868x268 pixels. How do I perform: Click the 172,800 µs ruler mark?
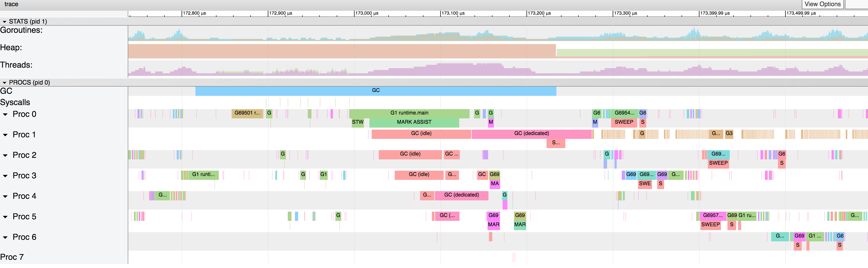194,13
